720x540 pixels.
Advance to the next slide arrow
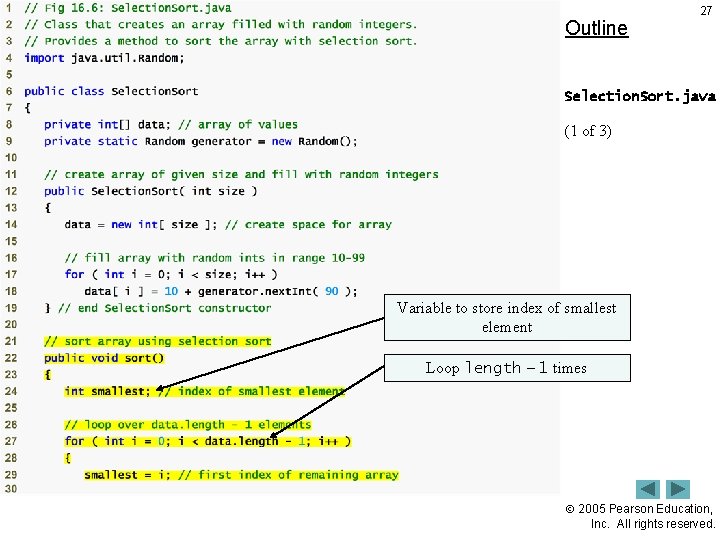tap(678, 489)
